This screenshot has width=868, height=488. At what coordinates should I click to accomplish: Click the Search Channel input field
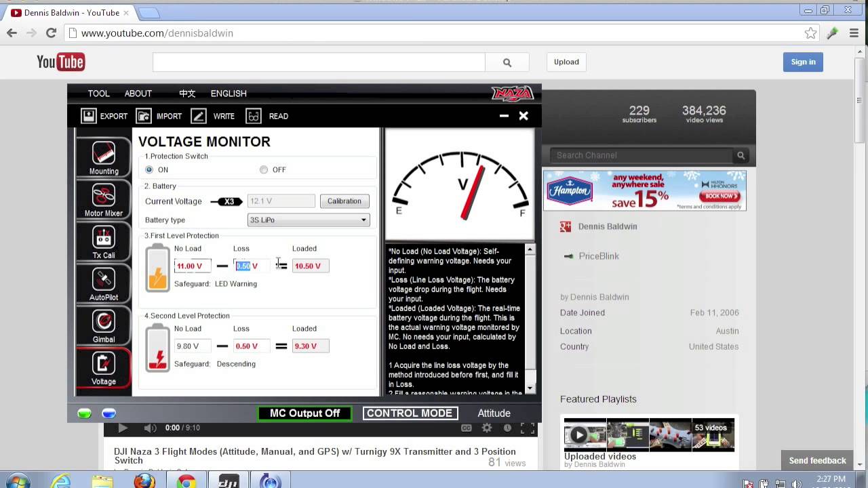point(642,155)
